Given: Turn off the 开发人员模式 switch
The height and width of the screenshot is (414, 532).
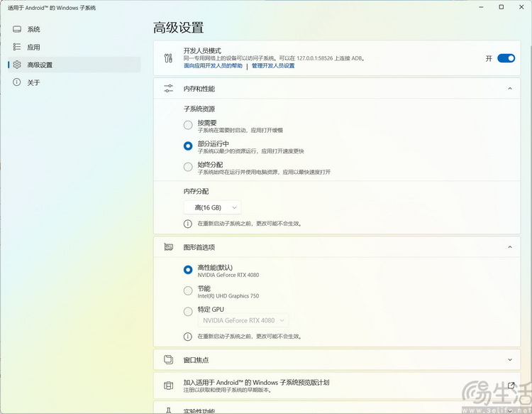Looking at the screenshot, I should 506,58.
